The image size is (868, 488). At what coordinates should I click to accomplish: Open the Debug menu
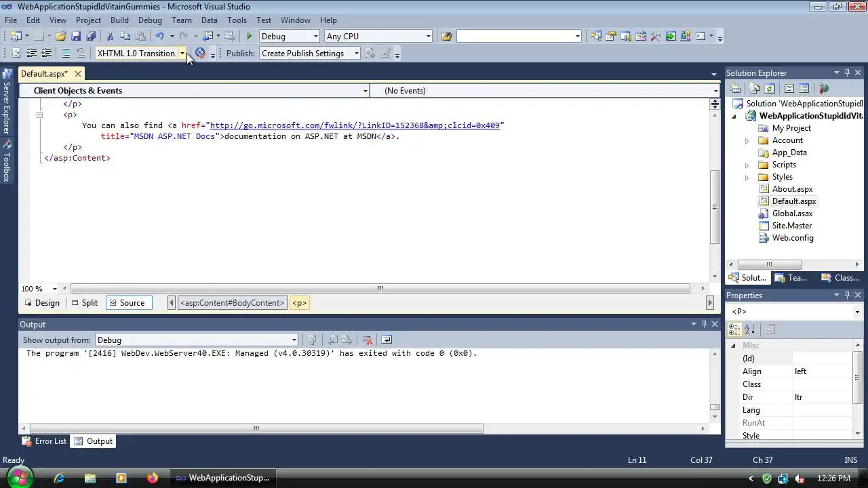point(150,20)
